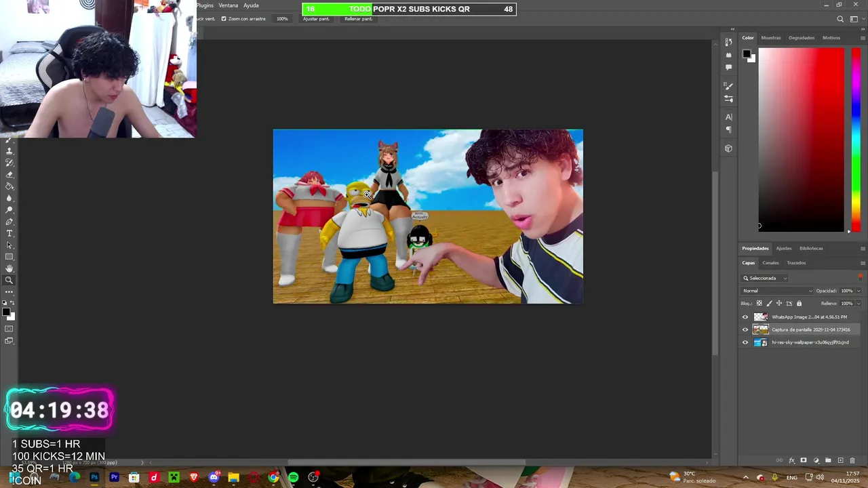The height and width of the screenshot is (488, 868).
Task: Open the Ayuda menu
Action: pyautogui.click(x=251, y=5)
